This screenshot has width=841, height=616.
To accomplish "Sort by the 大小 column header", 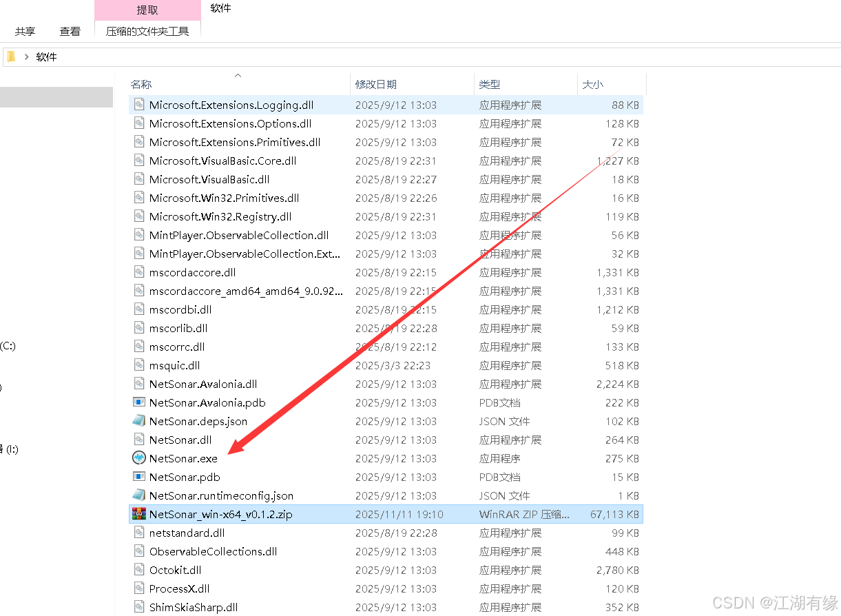I will pos(593,84).
